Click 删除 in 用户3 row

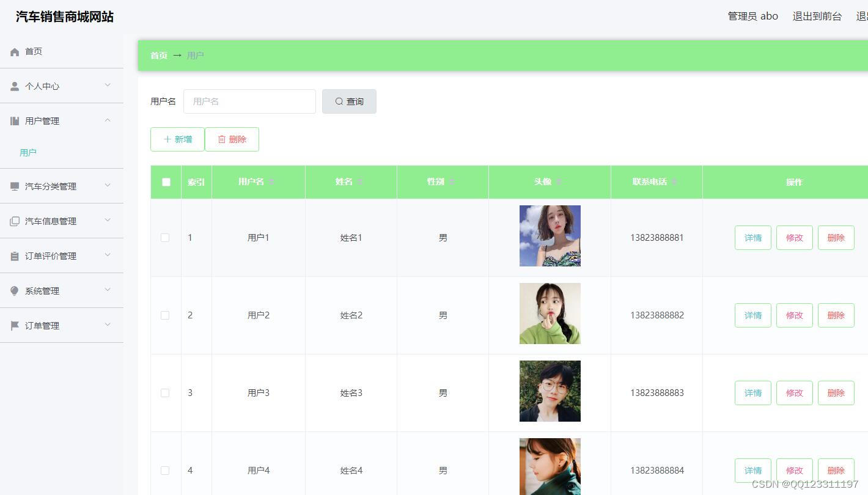click(x=836, y=393)
